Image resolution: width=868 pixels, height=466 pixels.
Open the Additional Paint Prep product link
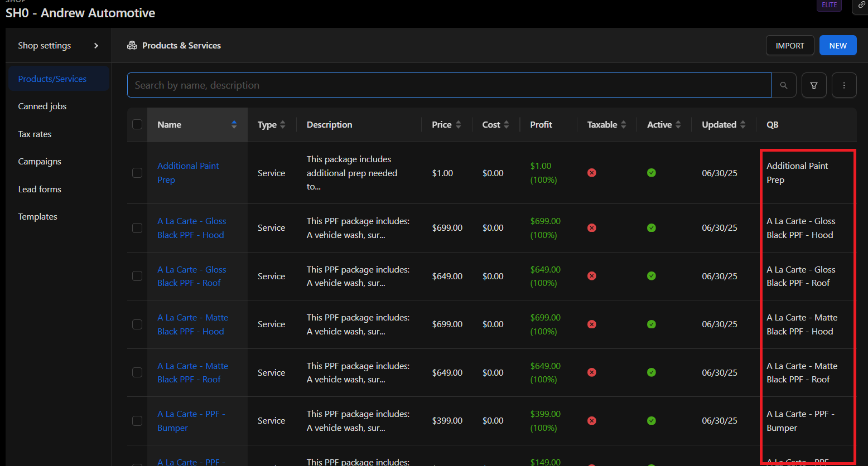coord(188,166)
